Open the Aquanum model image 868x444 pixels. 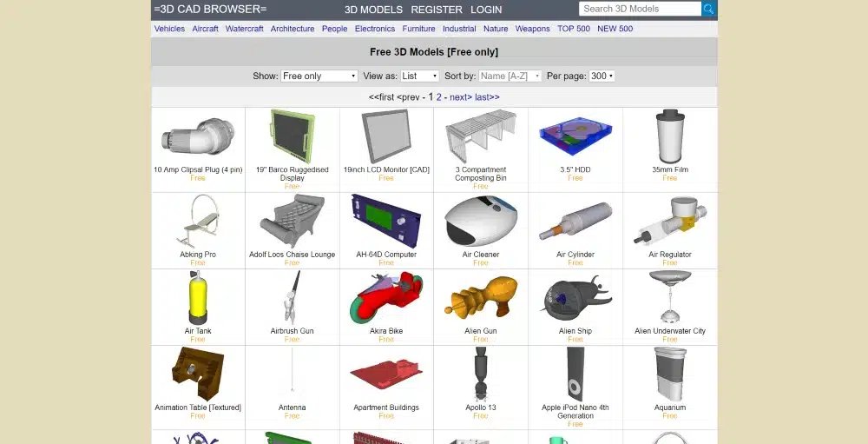pyautogui.click(x=670, y=374)
